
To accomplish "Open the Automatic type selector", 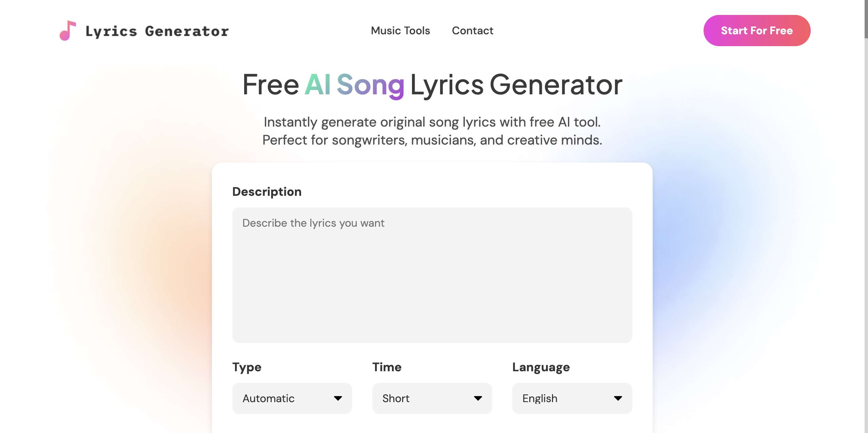I will [292, 398].
